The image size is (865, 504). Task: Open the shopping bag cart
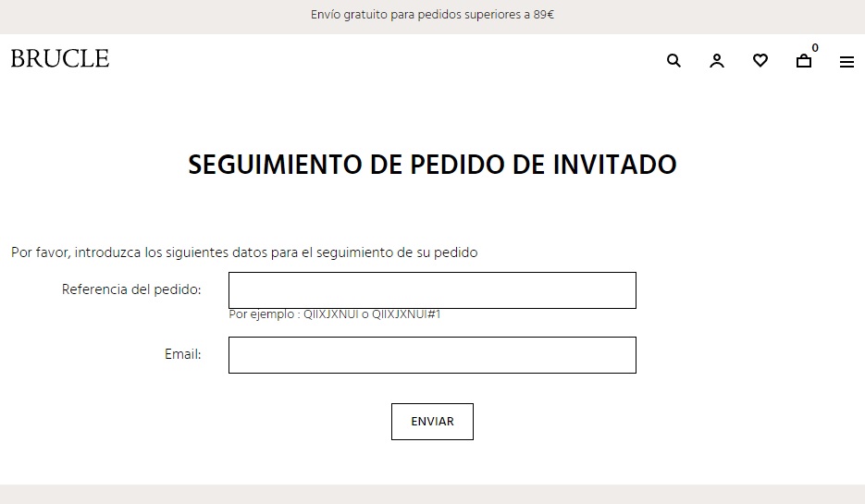pos(804,62)
